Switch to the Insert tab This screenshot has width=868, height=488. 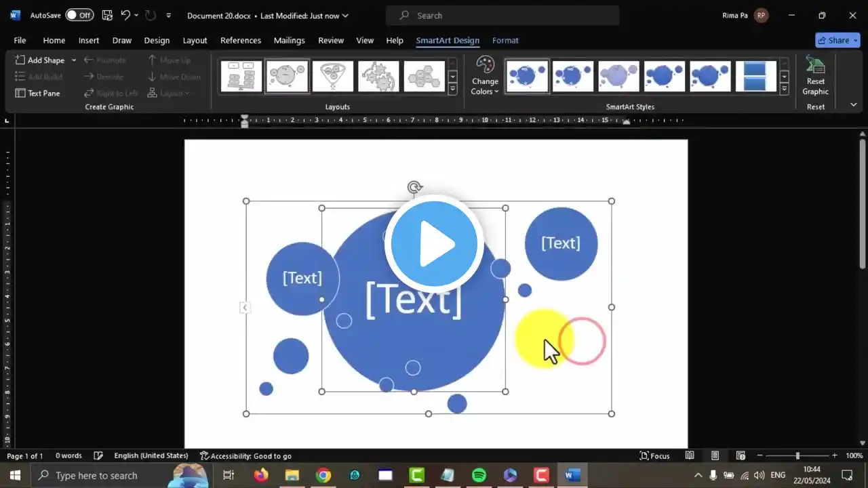click(x=89, y=41)
